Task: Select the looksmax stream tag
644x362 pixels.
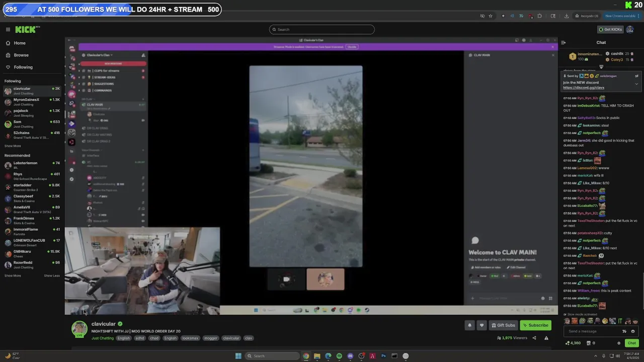Action: (x=190, y=338)
